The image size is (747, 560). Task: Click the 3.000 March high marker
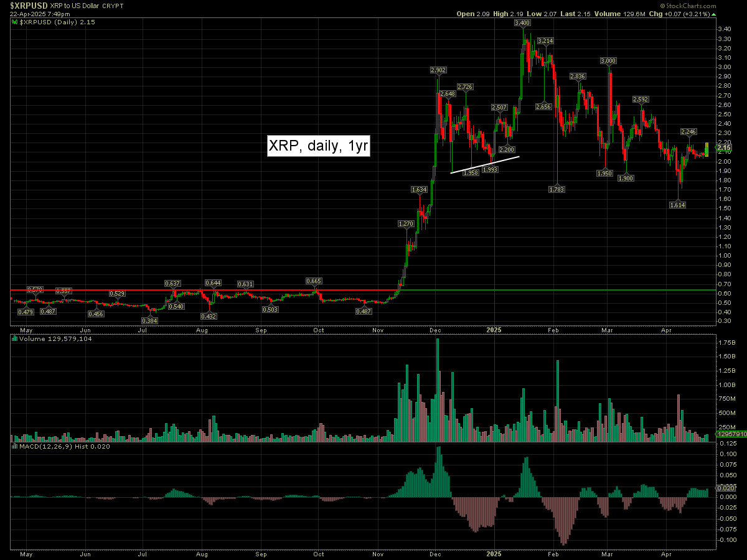(x=608, y=60)
